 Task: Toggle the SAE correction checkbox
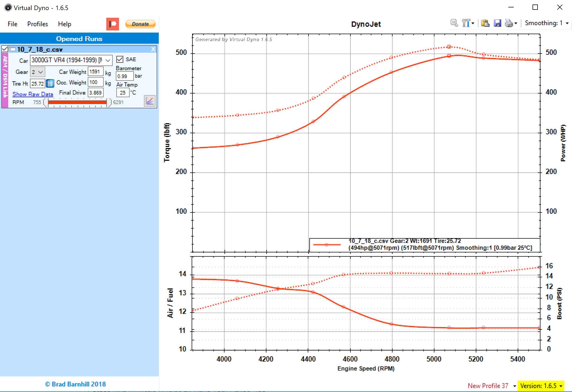120,59
